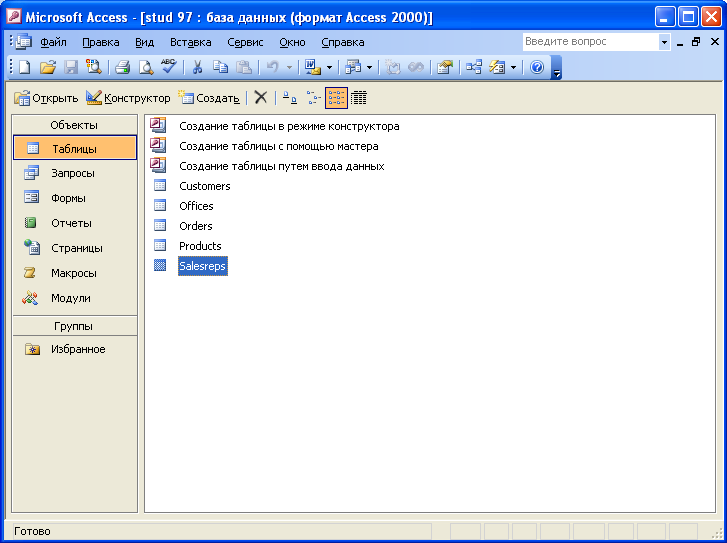727x543 pixels.
Task: Switch to Large Icons view
Action: (x=290, y=97)
